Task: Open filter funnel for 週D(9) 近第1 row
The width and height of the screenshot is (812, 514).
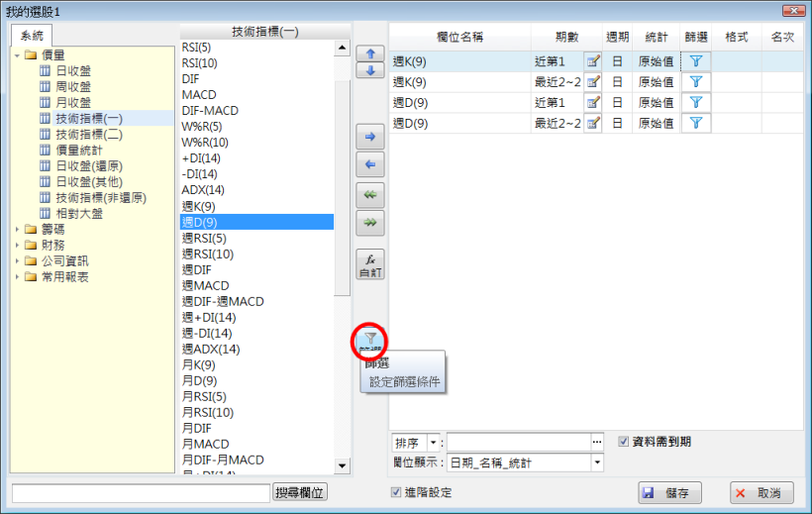Action: pyautogui.click(x=696, y=103)
